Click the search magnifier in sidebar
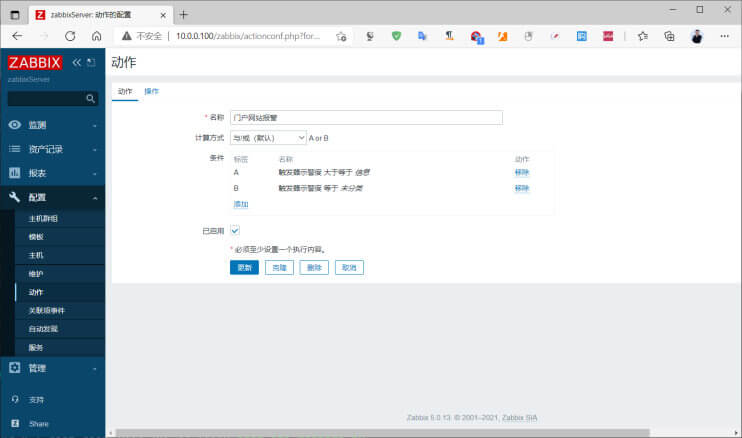 90,98
